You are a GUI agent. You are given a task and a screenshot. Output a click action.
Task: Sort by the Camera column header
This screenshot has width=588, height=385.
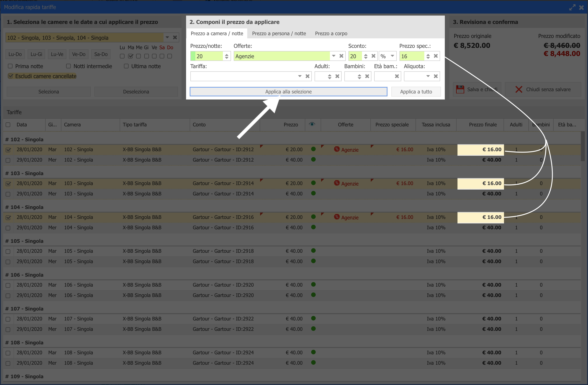coord(90,125)
